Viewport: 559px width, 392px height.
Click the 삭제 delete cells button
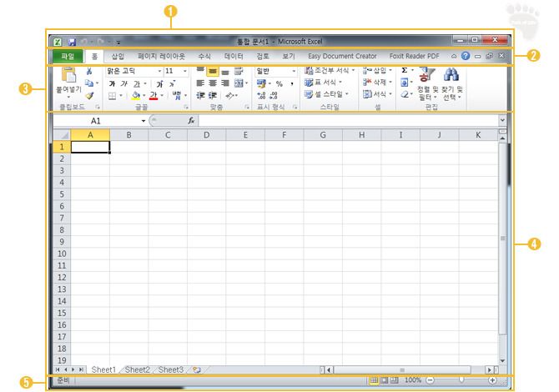(378, 83)
